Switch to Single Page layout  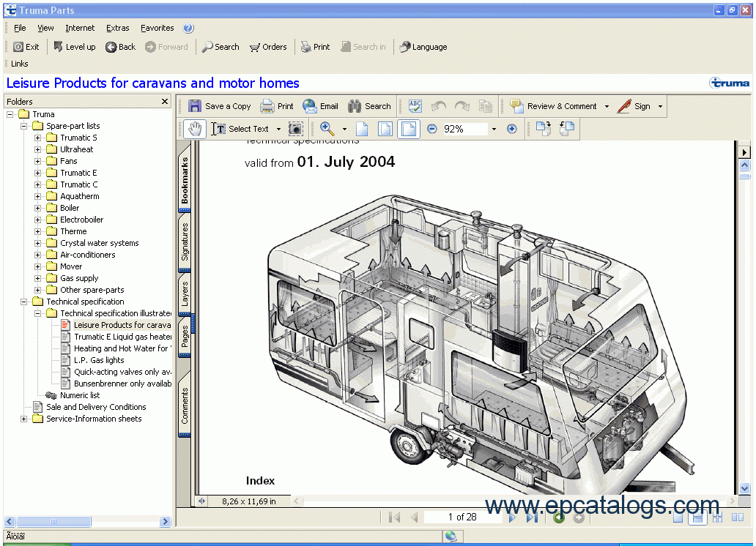[678, 517]
